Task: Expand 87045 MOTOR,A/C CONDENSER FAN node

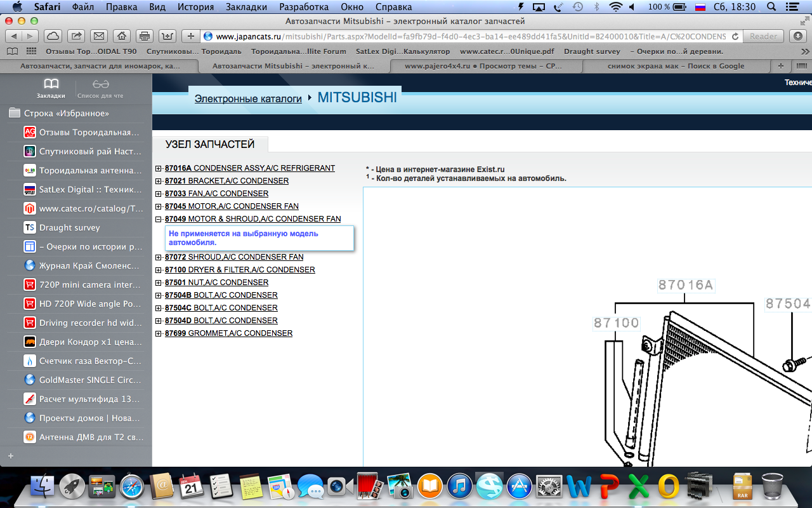Action: (159, 206)
